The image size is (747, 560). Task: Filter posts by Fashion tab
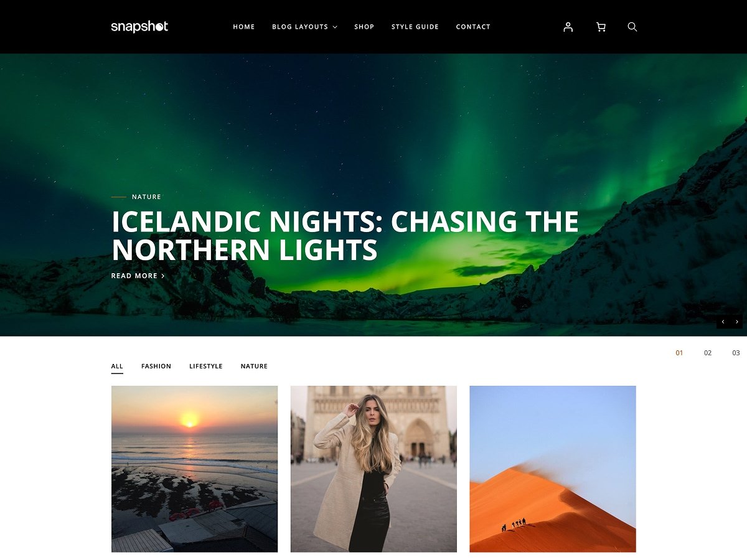tap(156, 366)
